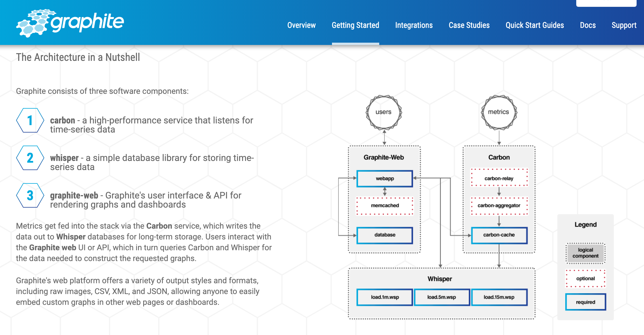644x335 pixels.
Task: Click the Graphite logo
Action: point(70,23)
